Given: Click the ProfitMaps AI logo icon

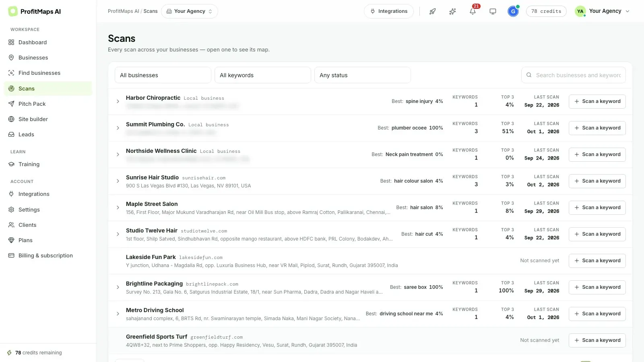Looking at the screenshot, I should coord(13,11).
